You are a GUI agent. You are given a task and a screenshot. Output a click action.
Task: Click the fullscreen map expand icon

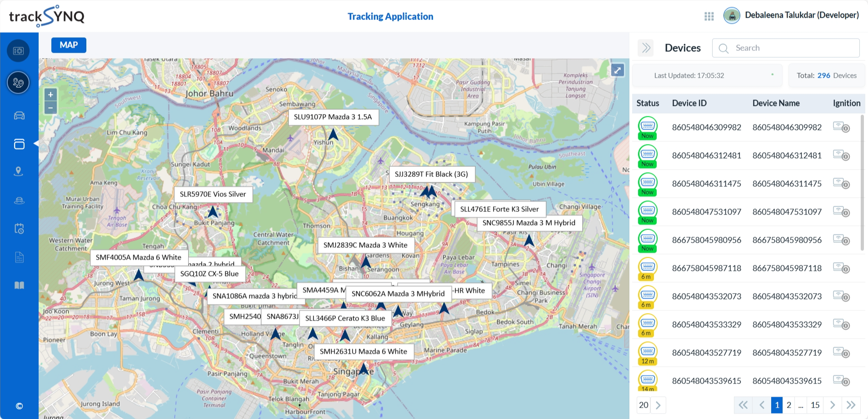(617, 70)
